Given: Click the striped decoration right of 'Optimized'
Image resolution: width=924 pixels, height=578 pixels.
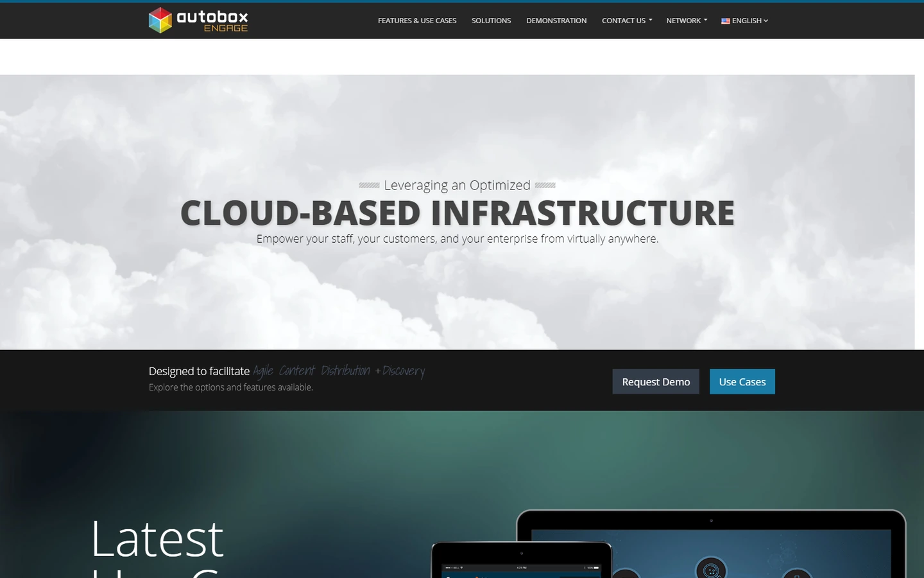Looking at the screenshot, I should coord(545,185).
